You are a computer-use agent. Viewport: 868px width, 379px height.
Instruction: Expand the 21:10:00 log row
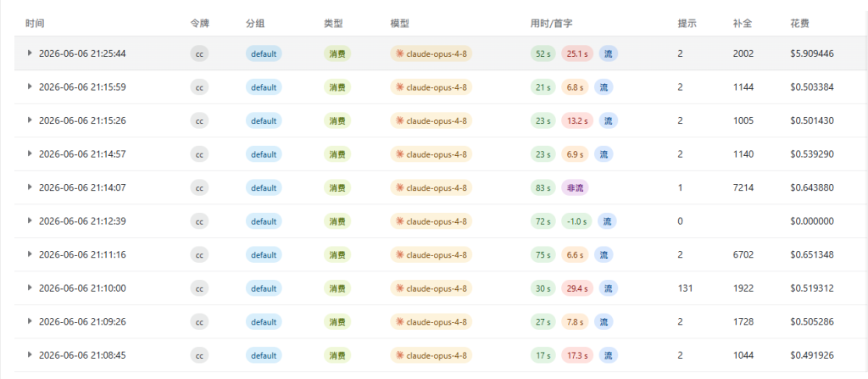(x=30, y=288)
